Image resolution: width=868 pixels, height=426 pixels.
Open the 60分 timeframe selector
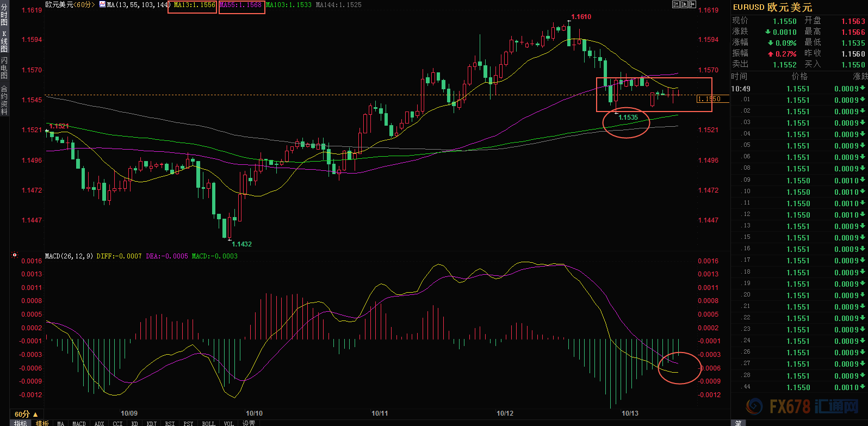click(x=26, y=415)
